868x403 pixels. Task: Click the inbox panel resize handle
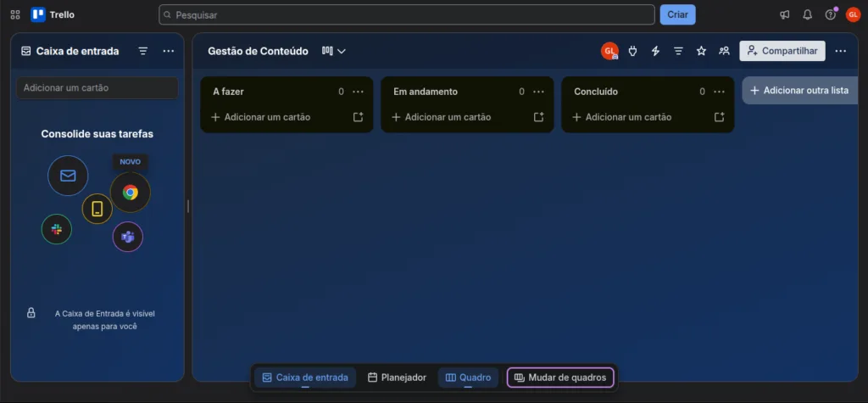pyautogui.click(x=188, y=206)
